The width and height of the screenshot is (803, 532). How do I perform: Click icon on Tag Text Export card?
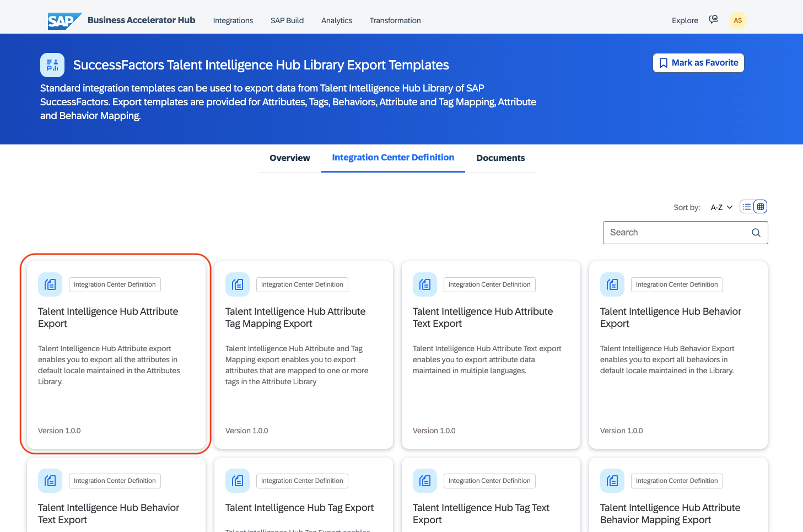pyautogui.click(x=425, y=481)
